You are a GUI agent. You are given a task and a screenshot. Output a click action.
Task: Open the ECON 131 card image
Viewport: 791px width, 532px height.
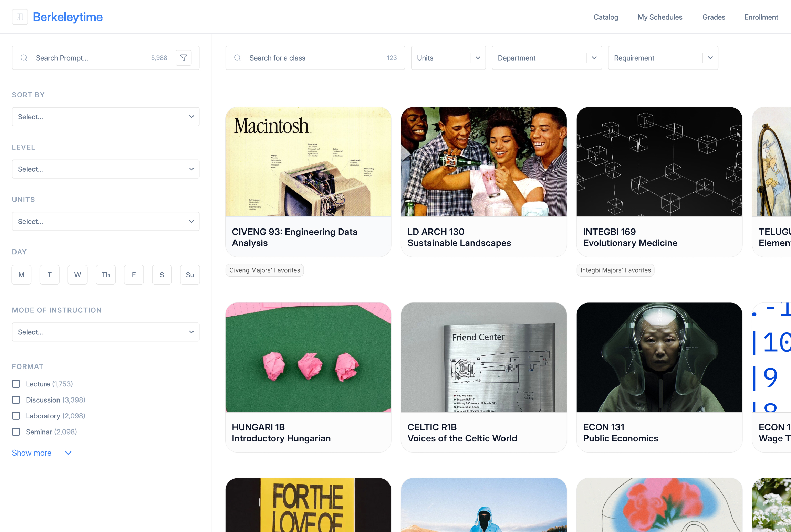point(659,357)
